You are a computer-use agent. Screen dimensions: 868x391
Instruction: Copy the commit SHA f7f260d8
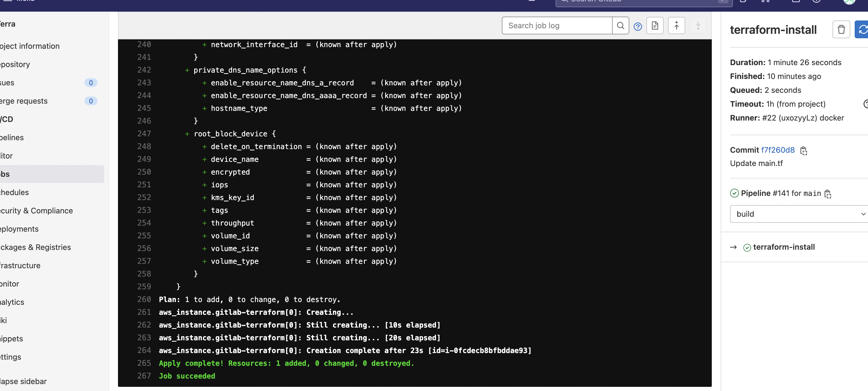(804, 151)
